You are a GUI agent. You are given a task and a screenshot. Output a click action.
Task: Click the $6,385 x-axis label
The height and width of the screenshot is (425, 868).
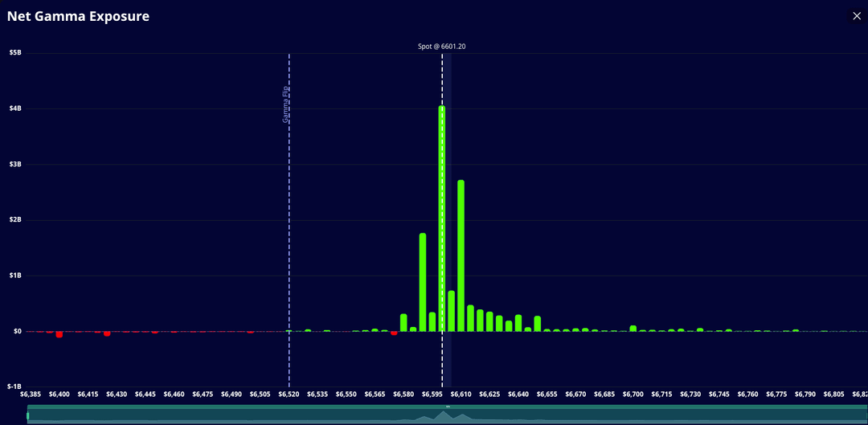point(31,394)
